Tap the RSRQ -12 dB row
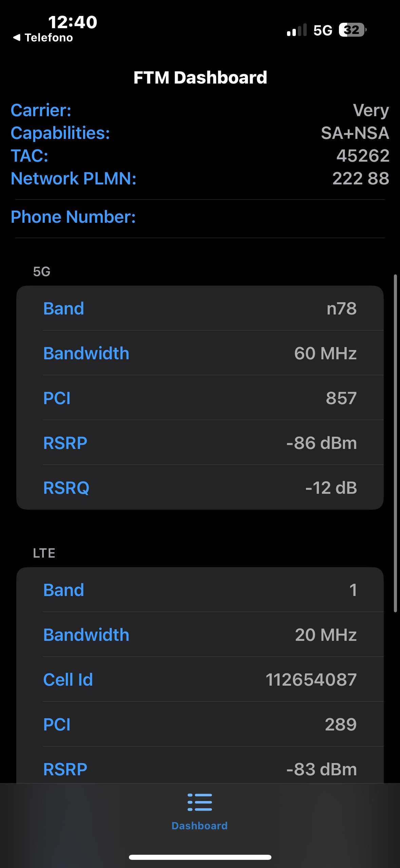Screen dimensions: 400x868 pyautogui.click(x=200, y=488)
